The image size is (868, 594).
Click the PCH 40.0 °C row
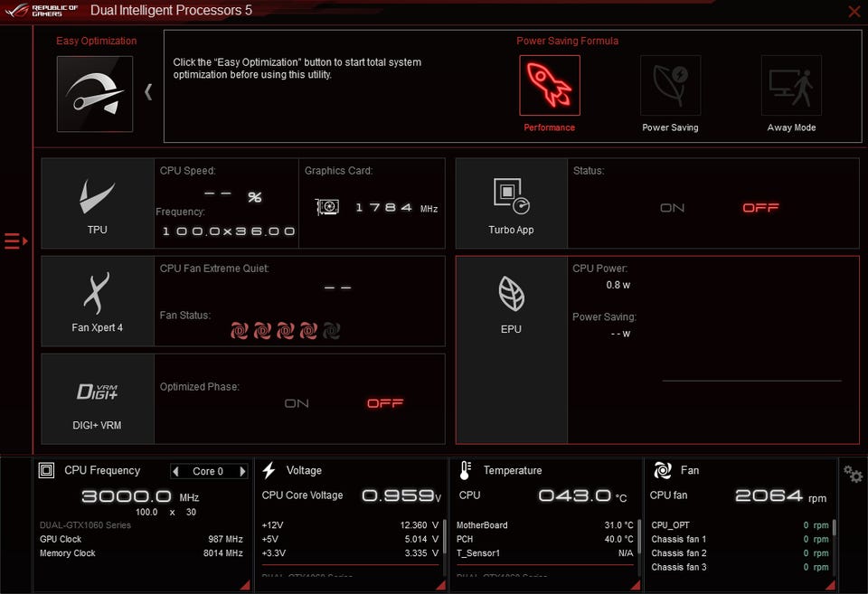pyautogui.click(x=544, y=539)
